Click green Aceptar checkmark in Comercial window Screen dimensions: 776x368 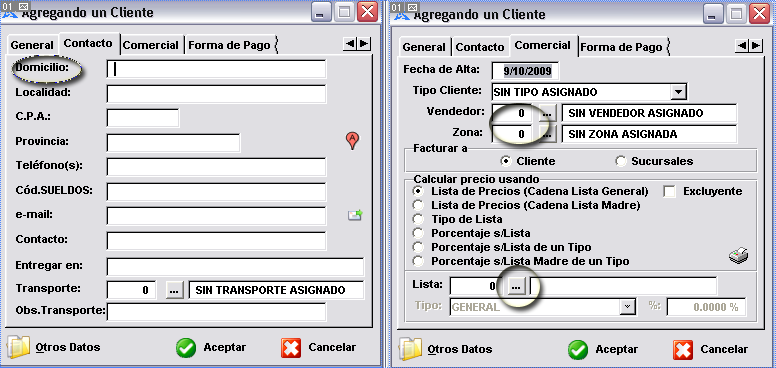click(x=578, y=349)
